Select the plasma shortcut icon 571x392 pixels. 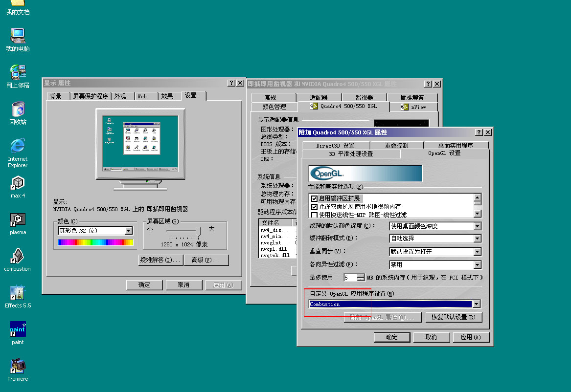[x=18, y=224]
